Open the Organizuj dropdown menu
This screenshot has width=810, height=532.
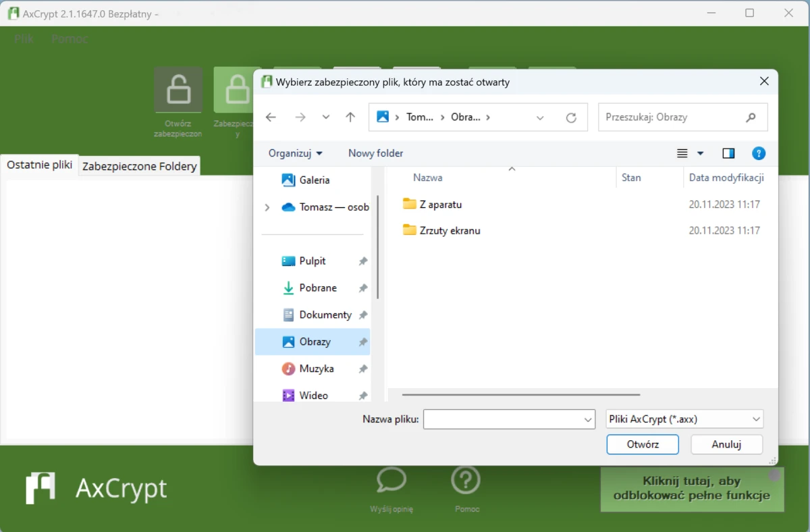click(x=295, y=153)
